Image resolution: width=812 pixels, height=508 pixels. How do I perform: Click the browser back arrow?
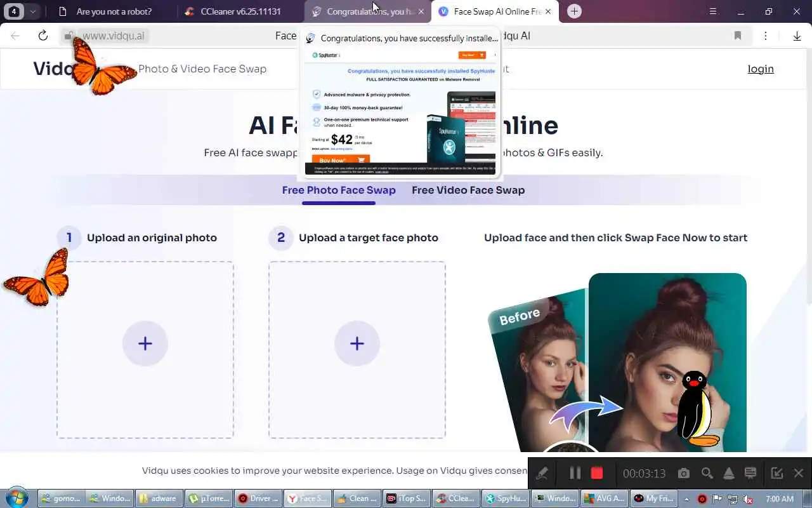pyautogui.click(x=15, y=36)
